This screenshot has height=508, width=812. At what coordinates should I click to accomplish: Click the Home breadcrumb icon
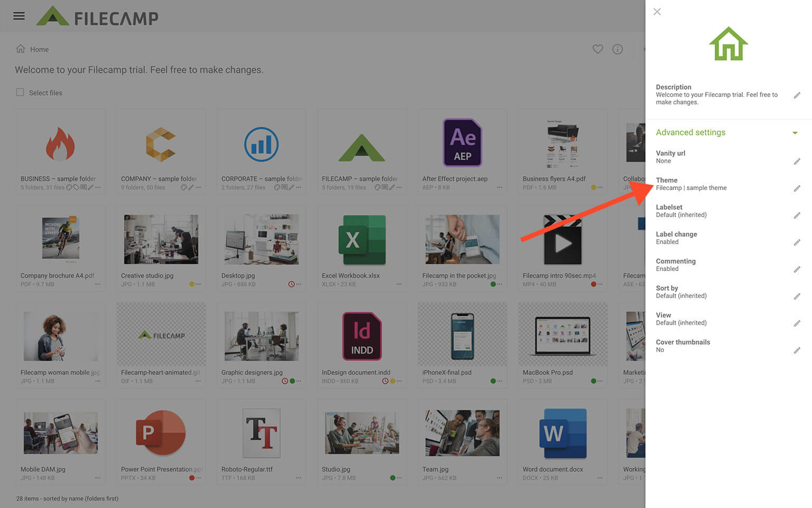point(21,49)
